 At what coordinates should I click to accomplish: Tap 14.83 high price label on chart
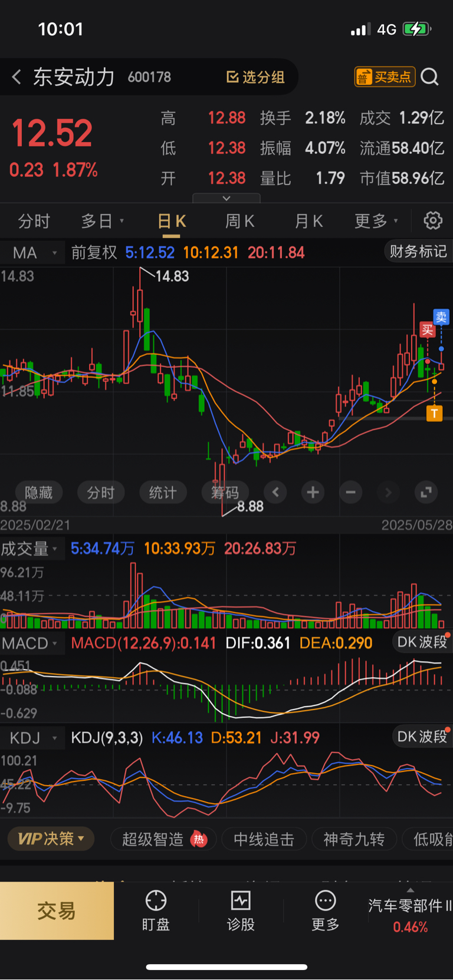tap(172, 276)
